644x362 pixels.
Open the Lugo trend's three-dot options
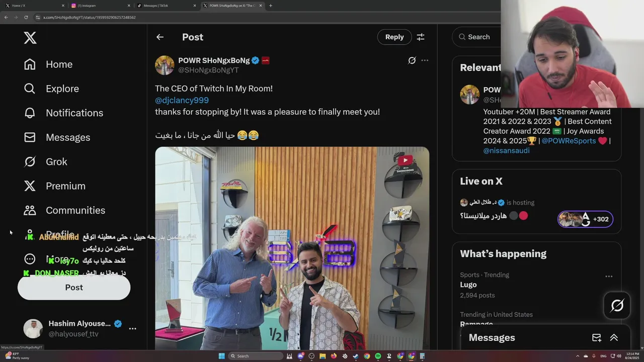coord(609,277)
